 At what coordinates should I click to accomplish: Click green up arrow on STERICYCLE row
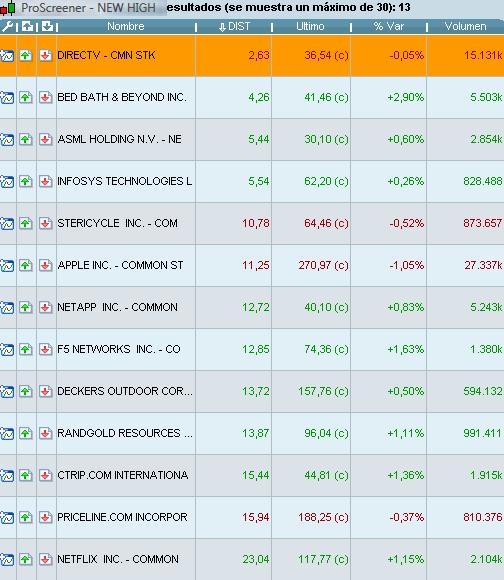(x=26, y=223)
